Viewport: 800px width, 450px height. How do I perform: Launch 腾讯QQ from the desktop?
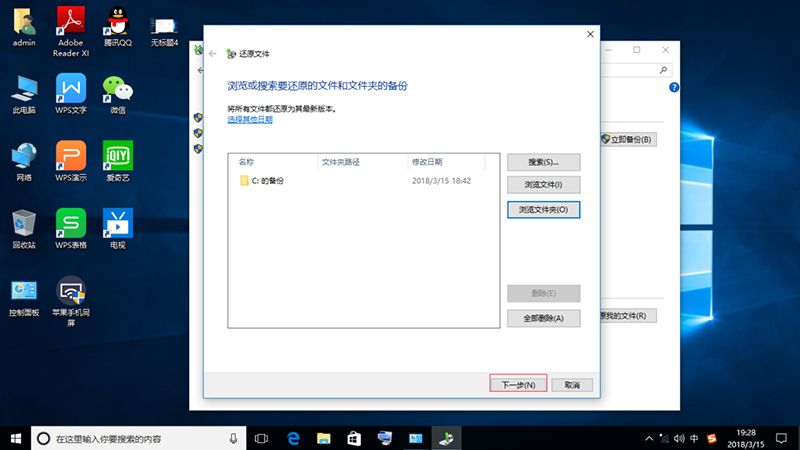(118, 27)
